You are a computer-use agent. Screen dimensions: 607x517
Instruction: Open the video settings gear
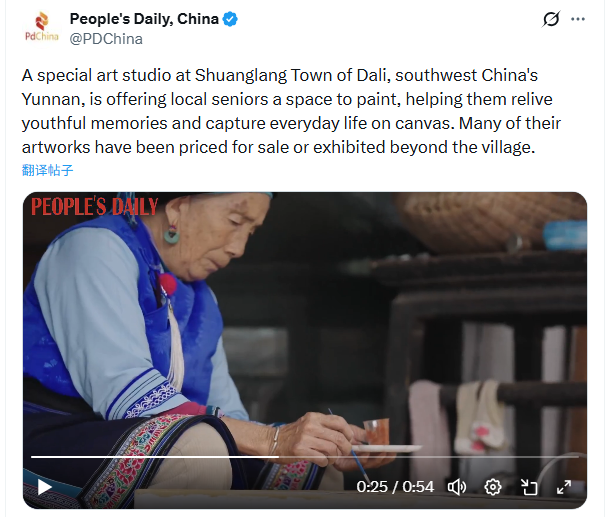pos(493,487)
